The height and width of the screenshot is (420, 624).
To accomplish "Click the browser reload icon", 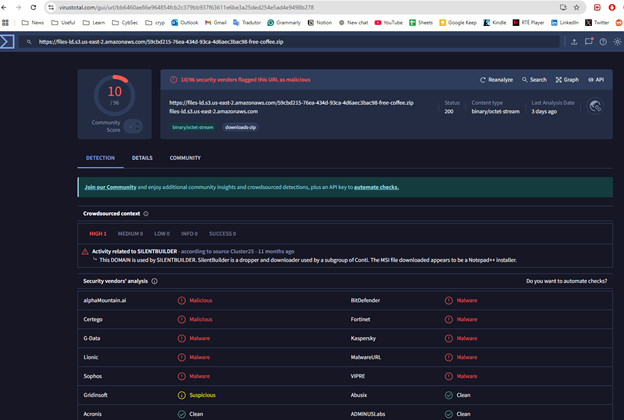I will [34, 7].
